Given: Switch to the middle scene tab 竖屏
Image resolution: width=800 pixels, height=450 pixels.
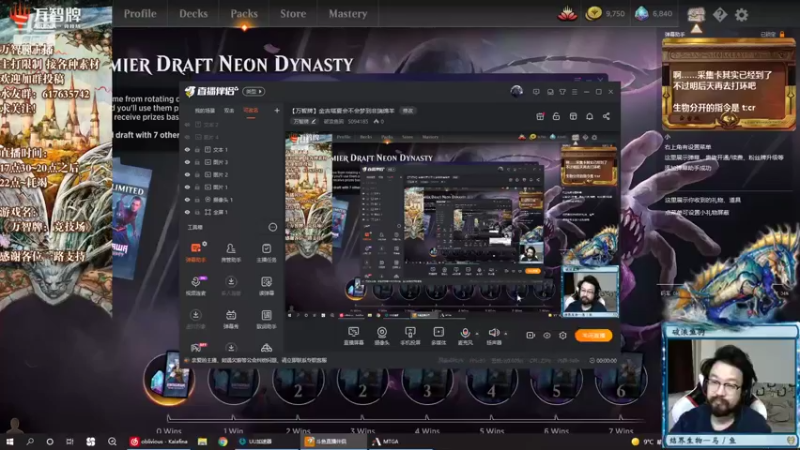Looking at the screenshot, I should point(229,111).
